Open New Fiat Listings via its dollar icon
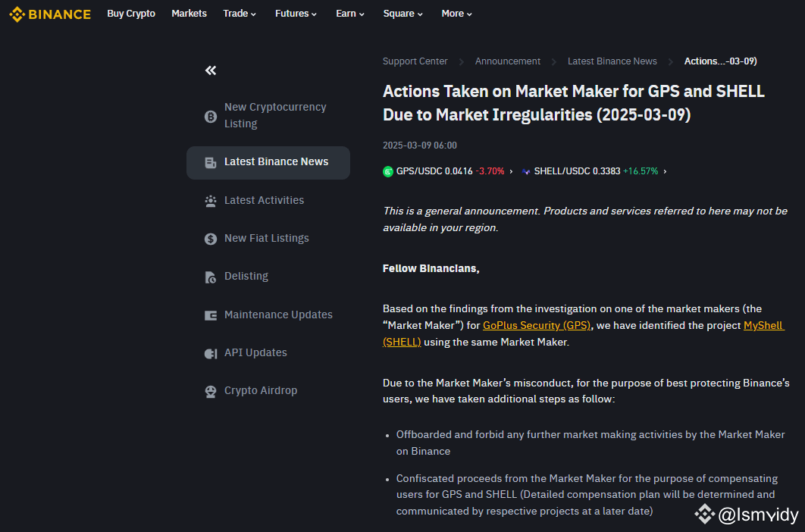Image resolution: width=805 pixels, height=532 pixels. pyautogui.click(x=210, y=238)
